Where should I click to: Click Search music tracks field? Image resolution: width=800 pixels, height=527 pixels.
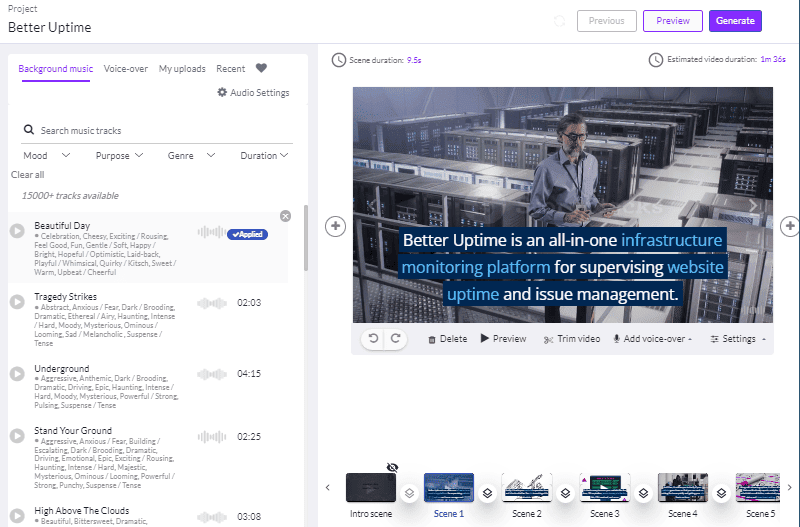[x=157, y=131]
